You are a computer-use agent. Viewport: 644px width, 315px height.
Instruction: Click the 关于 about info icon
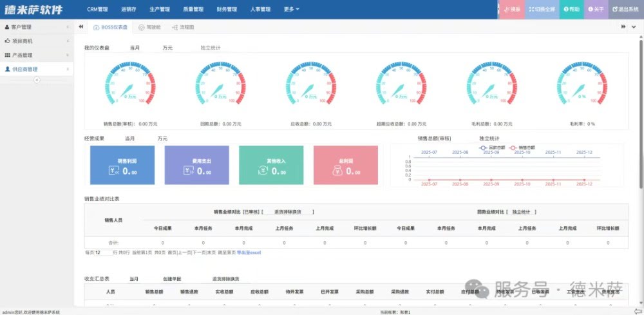590,10
